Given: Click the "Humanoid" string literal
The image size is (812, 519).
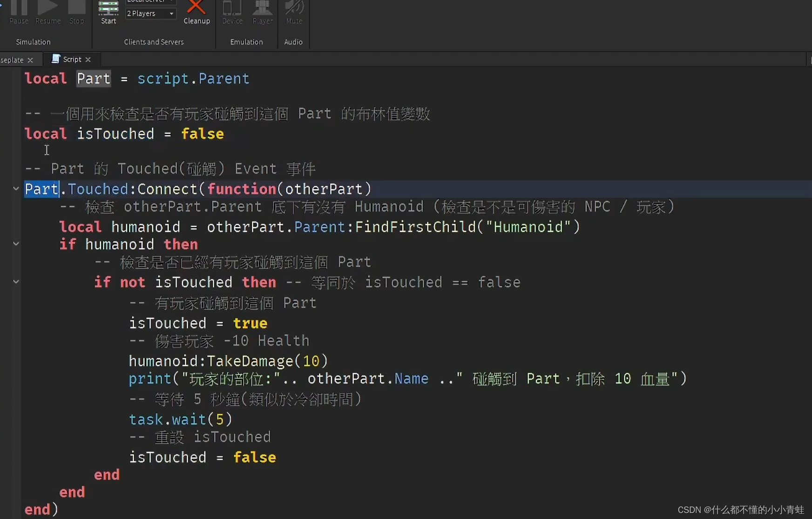Looking at the screenshot, I should 528,227.
